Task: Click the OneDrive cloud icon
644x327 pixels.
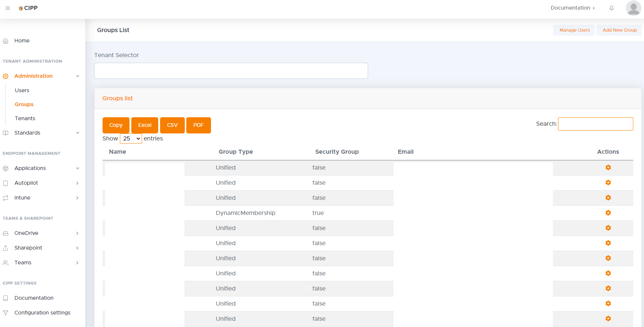Action: [6, 233]
